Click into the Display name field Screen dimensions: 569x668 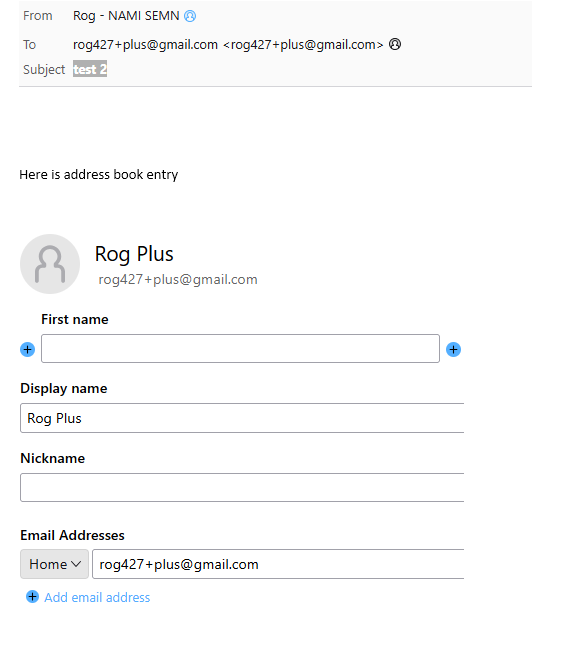(242, 418)
